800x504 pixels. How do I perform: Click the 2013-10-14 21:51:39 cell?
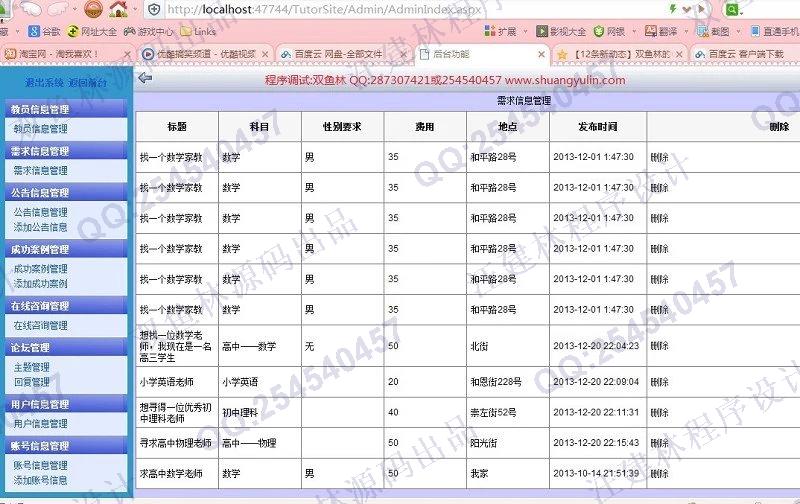click(596, 473)
